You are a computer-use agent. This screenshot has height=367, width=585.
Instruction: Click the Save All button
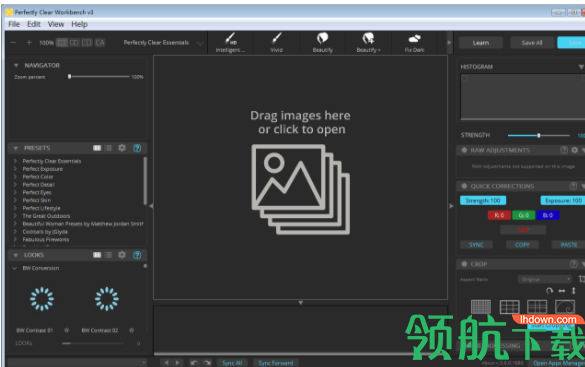click(x=532, y=43)
